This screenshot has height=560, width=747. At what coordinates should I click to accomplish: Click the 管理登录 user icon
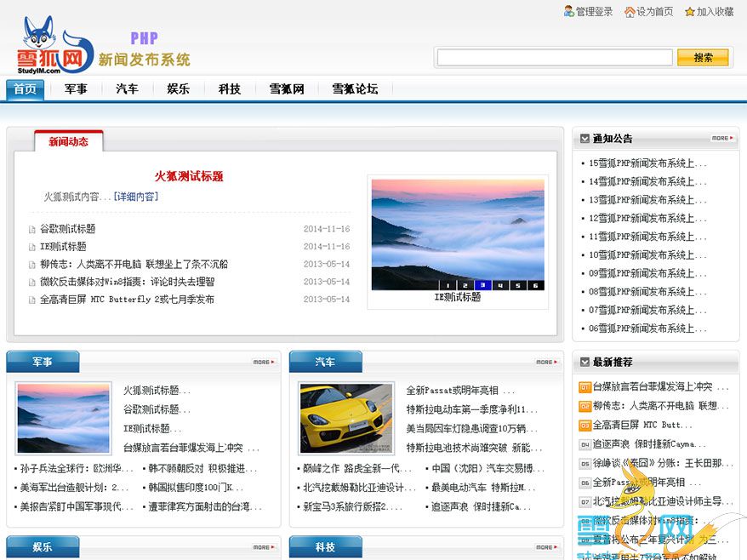click(x=568, y=11)
